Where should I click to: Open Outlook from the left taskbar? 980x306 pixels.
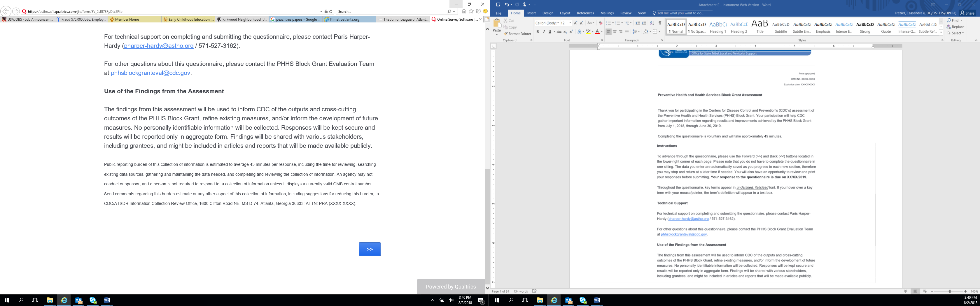(x=79, y=300)
